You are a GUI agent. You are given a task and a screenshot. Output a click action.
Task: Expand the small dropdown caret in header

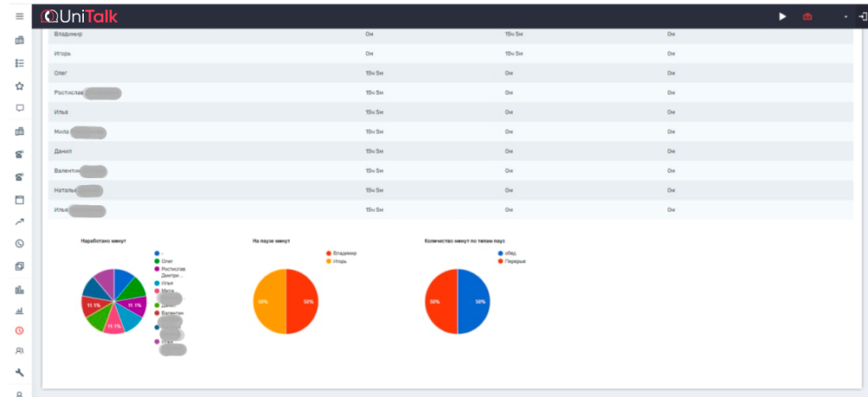pyautogui.click(x=845, y=17)
